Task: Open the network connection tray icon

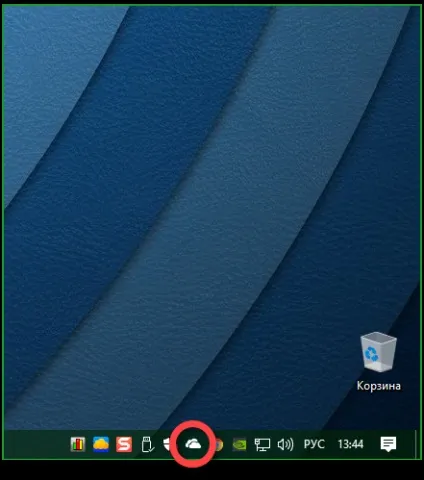Action: pyautogui.click(x=262, y=445)
